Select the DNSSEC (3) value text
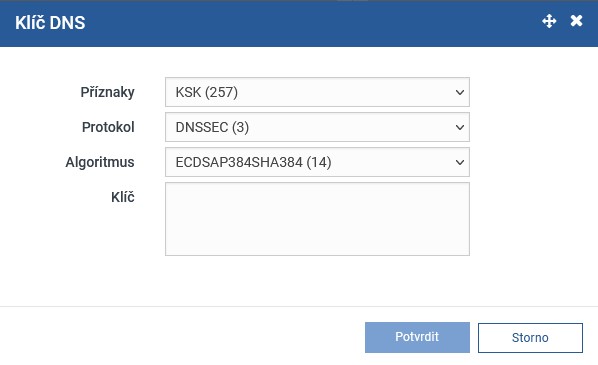Viewport: 598px width, 365px height. click(212, 127)
